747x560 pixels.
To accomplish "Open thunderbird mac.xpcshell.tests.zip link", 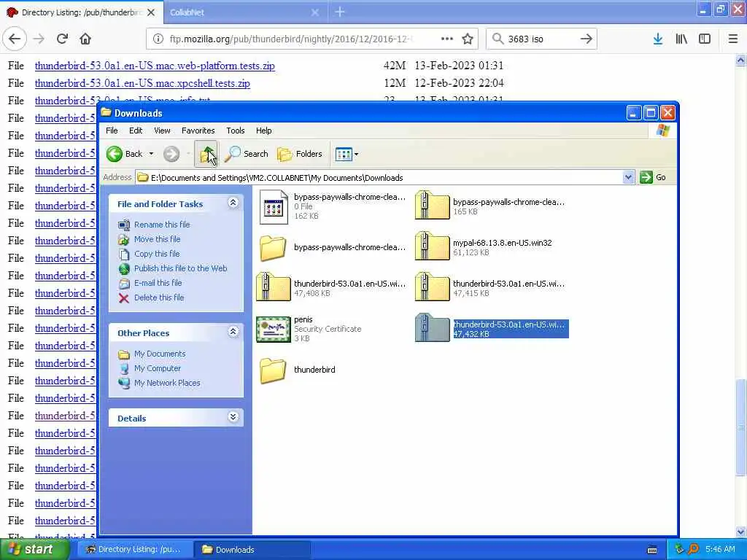I will point(142,83).
